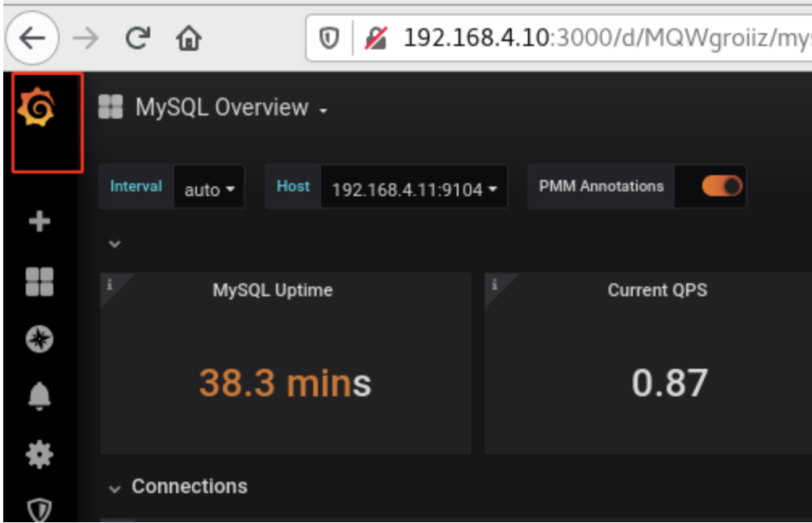Click the 0.87 QPS value
The width and height of the screenshot is (812, 523).
click(669, 383)
